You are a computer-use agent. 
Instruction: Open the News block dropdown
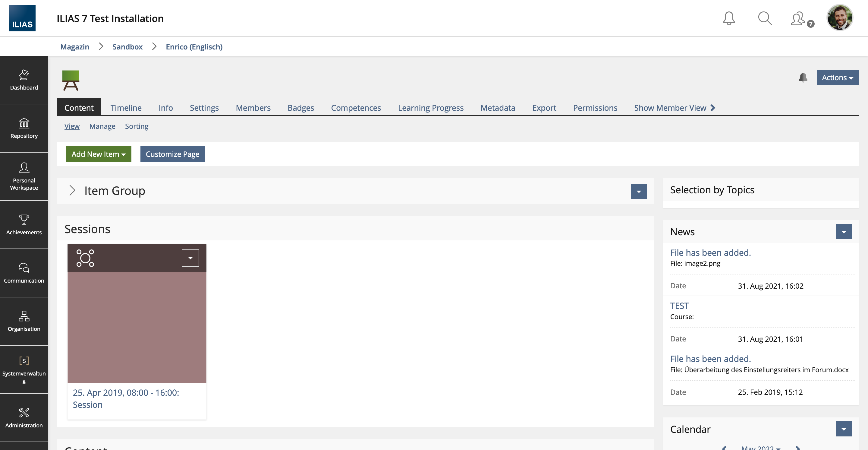843,232
